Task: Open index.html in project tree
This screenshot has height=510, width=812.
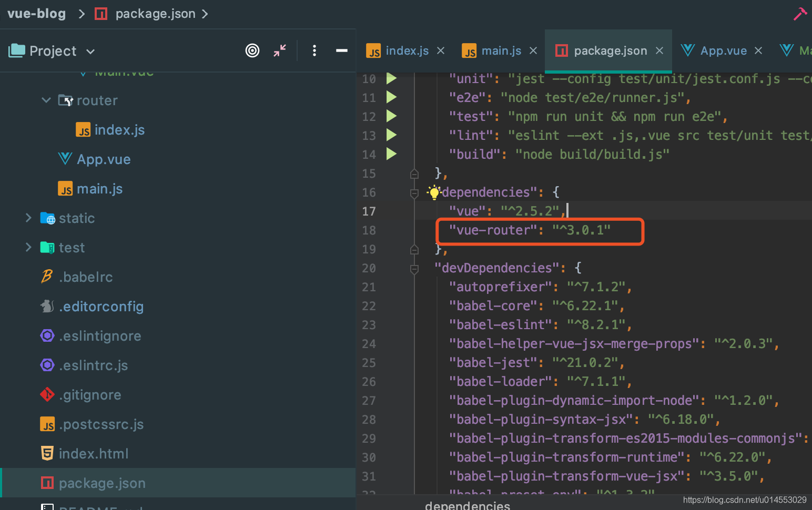Action: (94, 453)
